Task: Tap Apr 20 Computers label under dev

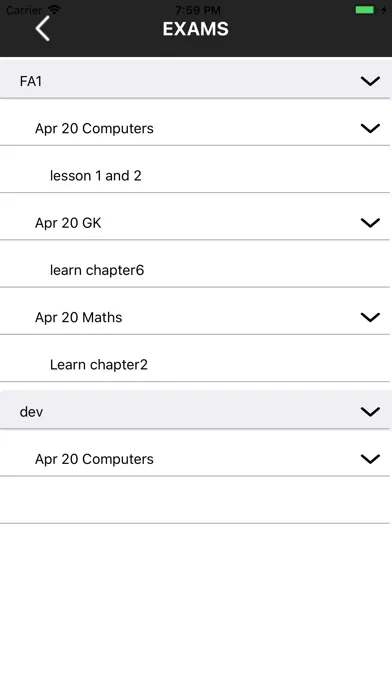Action: tap(94, 459)
